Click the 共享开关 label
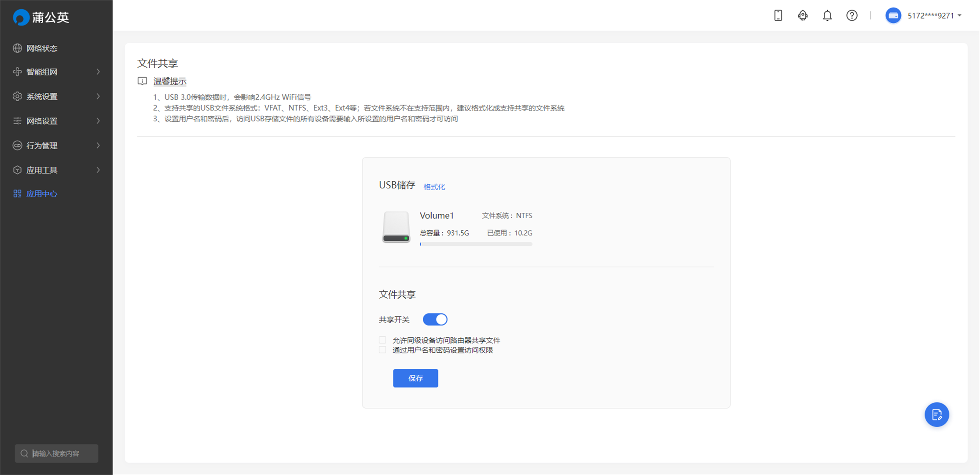Viewport: 980px width, 475px height. pyautogui.click(x=394, y=320)
